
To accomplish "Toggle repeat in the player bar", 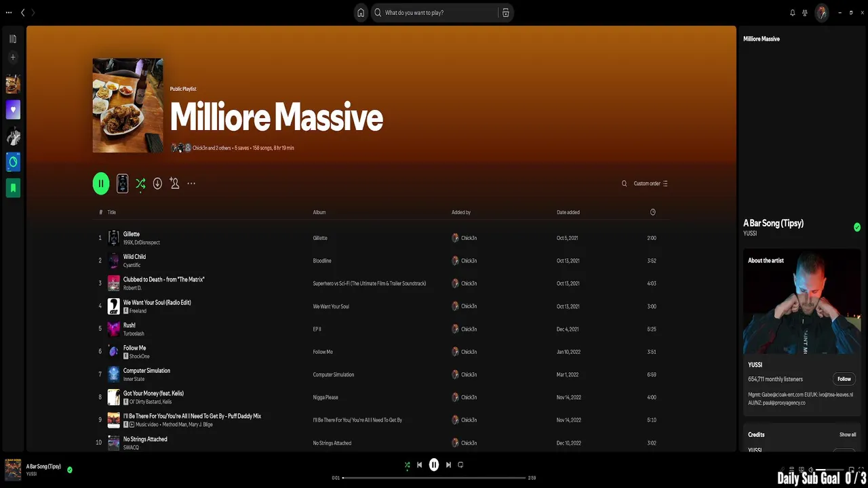I will (460, 465).
